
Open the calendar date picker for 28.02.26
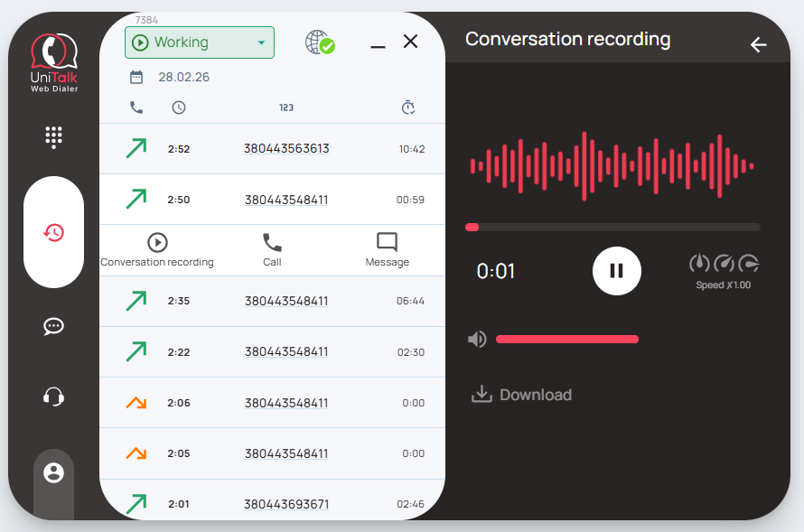tap(136, 77)
